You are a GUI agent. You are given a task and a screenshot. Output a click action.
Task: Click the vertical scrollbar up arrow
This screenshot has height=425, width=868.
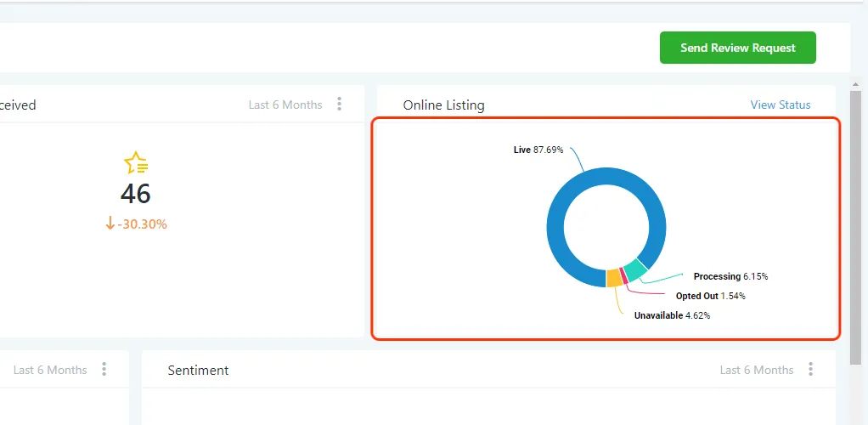(855, 84)
